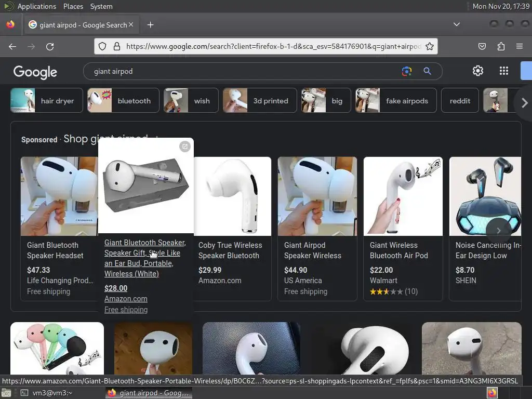Close the giant airpod search tab

click(131, 24)
